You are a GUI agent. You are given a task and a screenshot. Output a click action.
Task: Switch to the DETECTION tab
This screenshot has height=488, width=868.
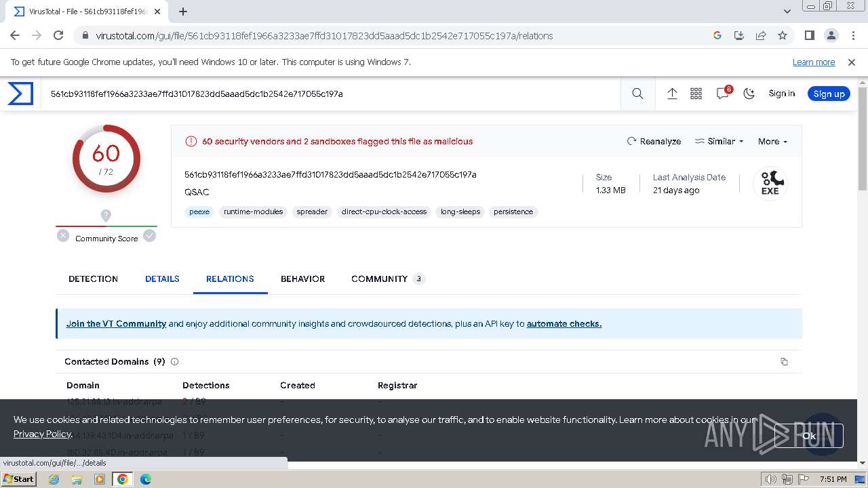point(94,279)
